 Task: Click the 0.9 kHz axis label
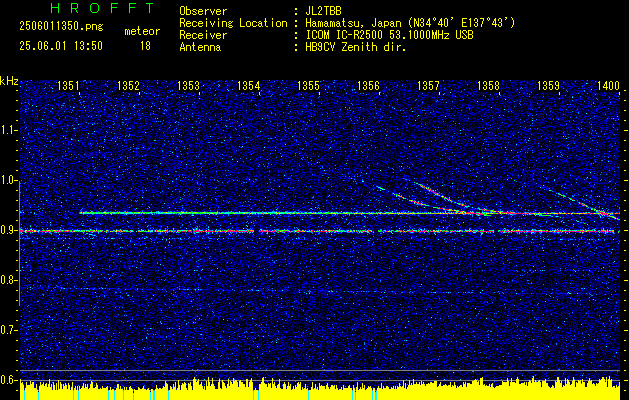[9, 230]
